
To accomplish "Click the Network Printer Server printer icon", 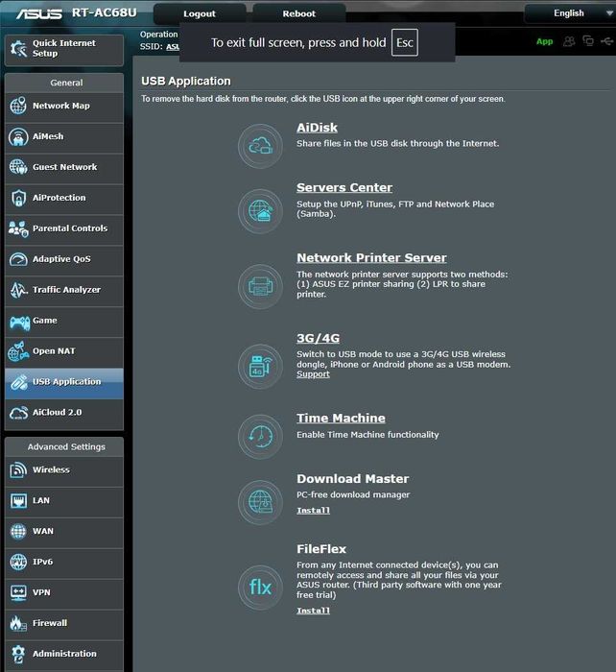I will pos(260,286).
